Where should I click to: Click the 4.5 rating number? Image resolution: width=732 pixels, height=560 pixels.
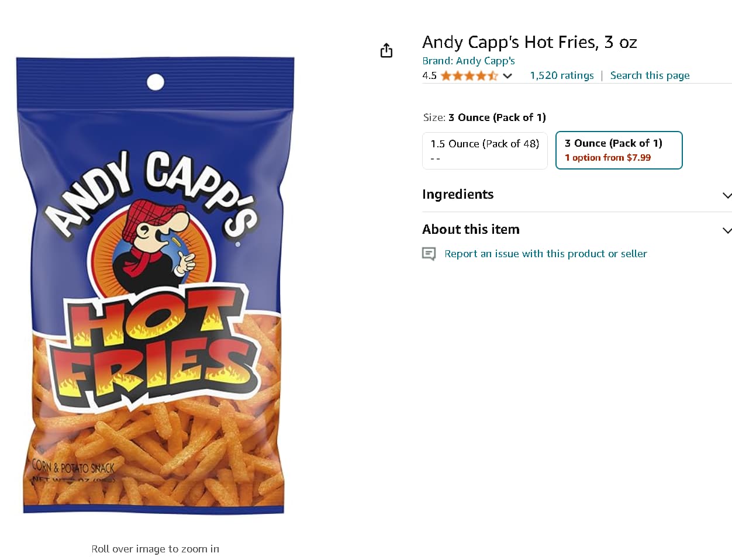(429, 76)
